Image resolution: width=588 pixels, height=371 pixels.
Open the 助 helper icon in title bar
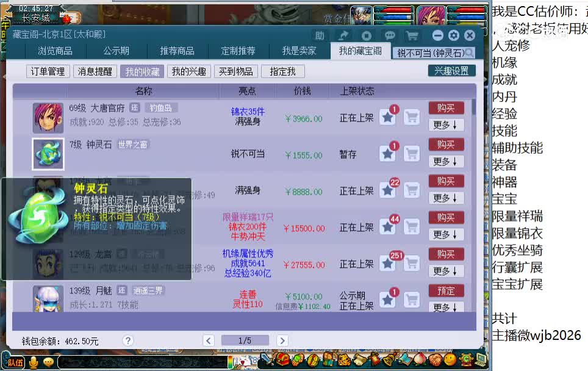tap(320, 35)
